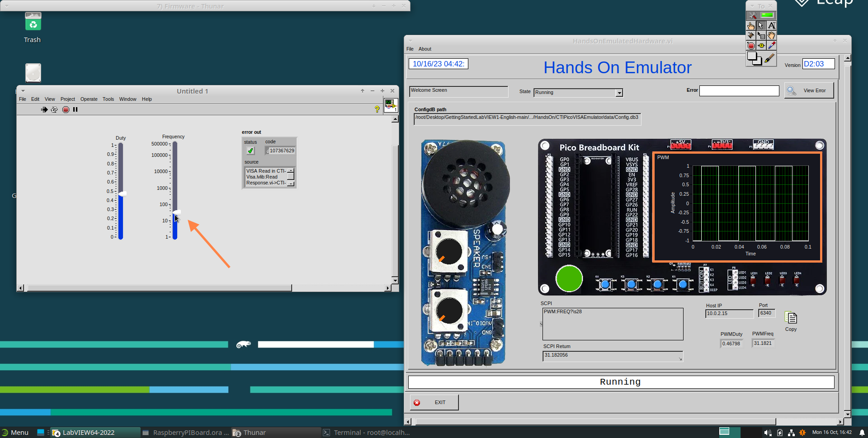Click the green status checkmark in error out
This screenshot has height=438, width=868.
[250, 151]
